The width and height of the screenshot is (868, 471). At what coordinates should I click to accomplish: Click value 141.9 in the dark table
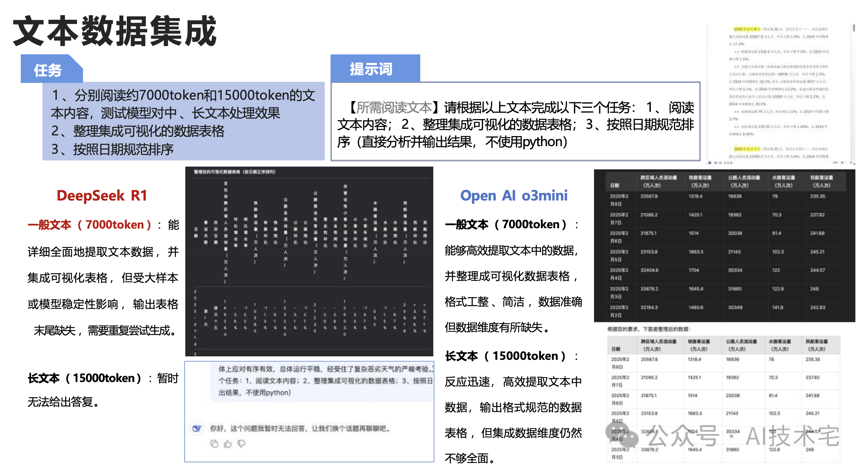pyautogui.click(x=778, y=307)
